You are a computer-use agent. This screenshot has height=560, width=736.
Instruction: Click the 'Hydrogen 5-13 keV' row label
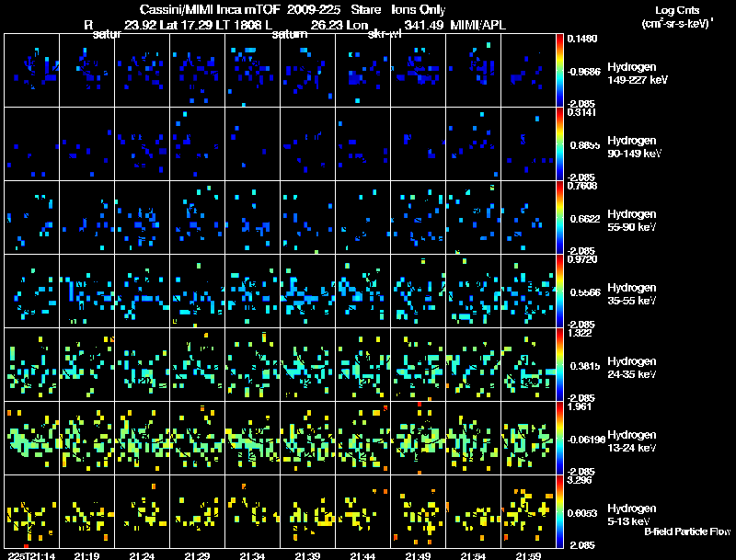(x=632, y=515)
